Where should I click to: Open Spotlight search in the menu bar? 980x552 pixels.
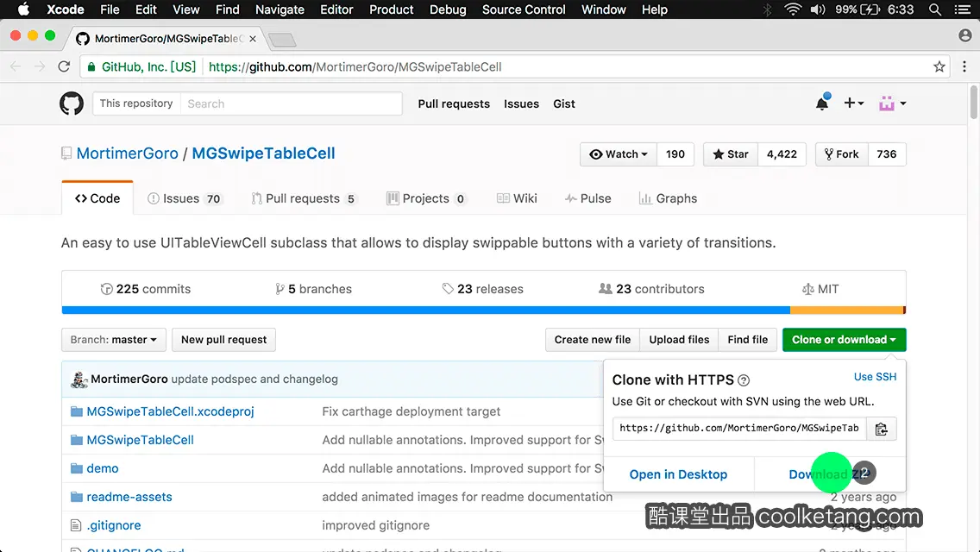pos(935,9)
